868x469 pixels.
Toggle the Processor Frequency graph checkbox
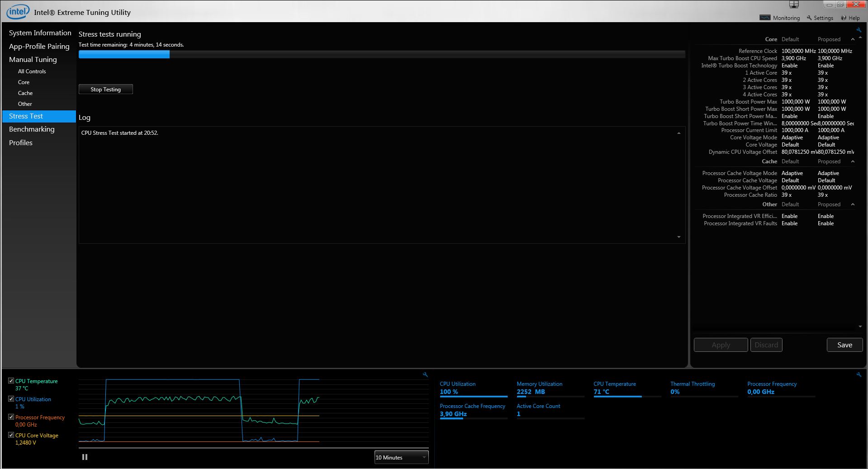pos(11,417)
